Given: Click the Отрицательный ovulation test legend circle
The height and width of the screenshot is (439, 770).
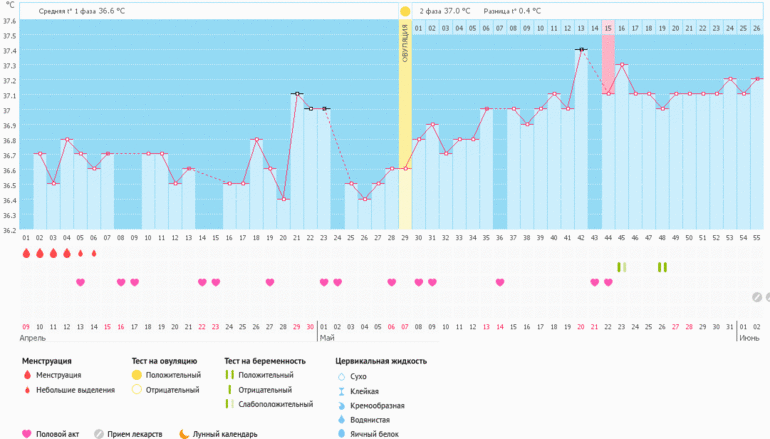Looking at the screenshot, I should 138,390.
